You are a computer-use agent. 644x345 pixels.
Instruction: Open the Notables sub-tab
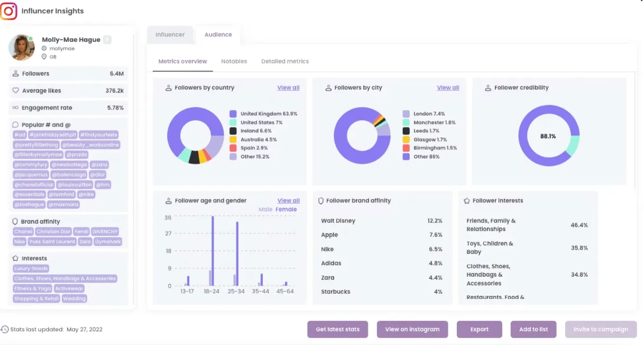pyautogui.click(x=234, y=61)
